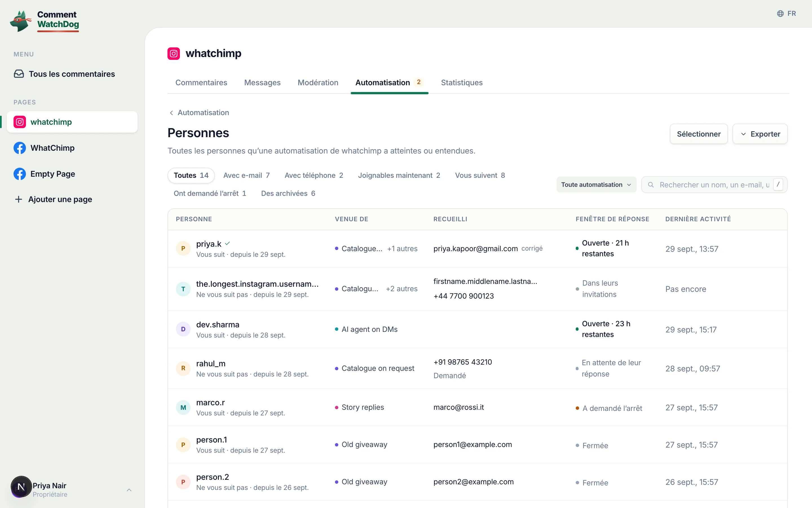Switch to the Messages tab
Screen dimensions: 812x508
coord(262,83)
